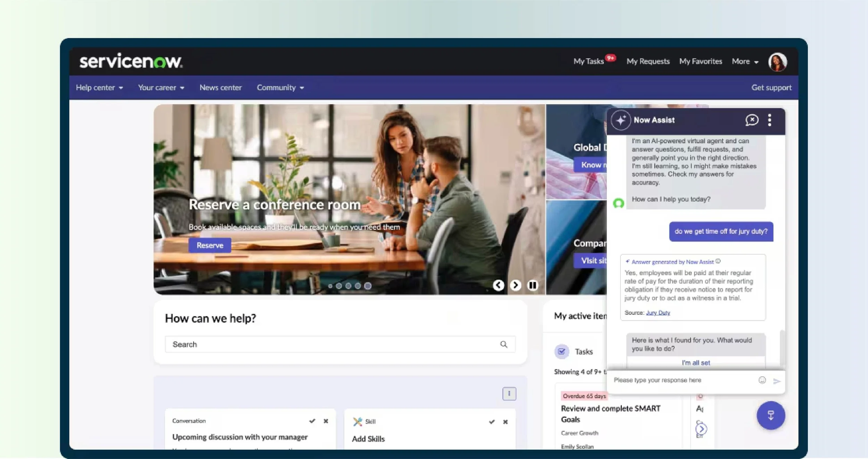Minimize chat with round purple button
This screenshot has height=459, width=868.
[x=771, y=416]
